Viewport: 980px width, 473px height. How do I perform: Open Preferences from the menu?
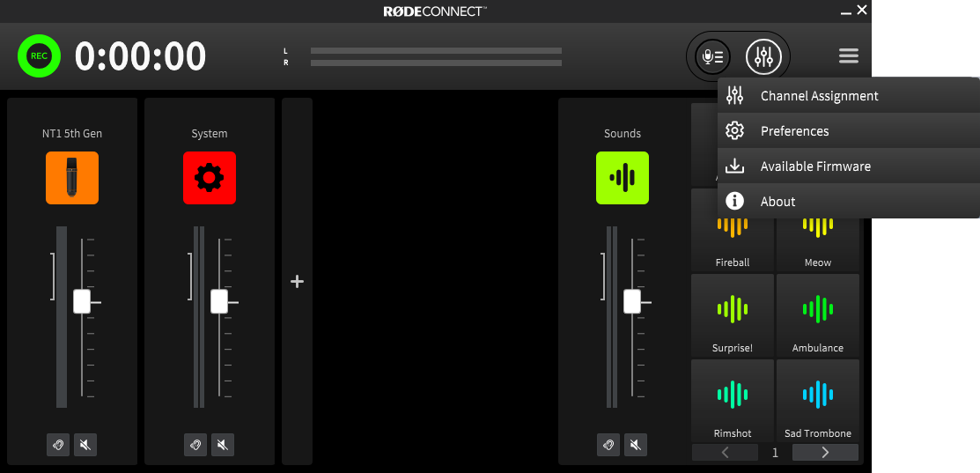[848, 130]
